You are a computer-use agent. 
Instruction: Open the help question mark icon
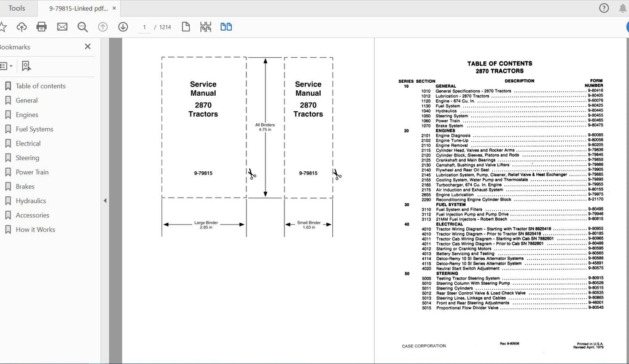[604, 8]
